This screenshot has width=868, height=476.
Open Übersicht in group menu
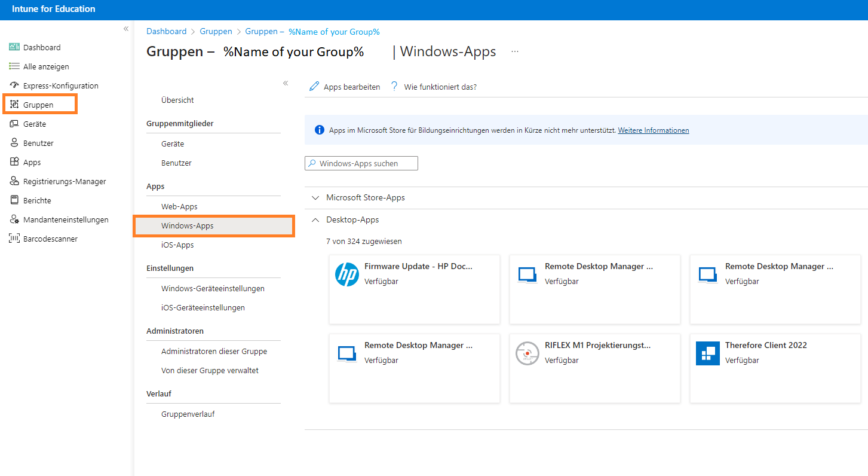coord(177,100)
